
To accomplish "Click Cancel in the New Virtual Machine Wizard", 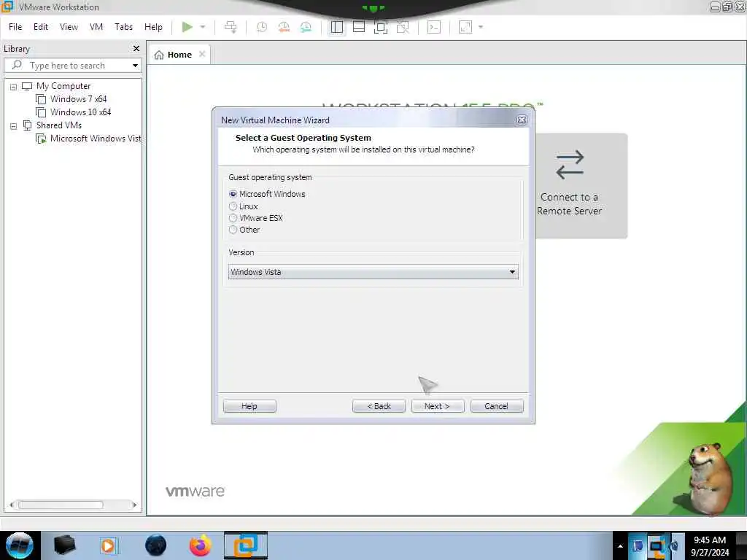I will coord(496,406).
